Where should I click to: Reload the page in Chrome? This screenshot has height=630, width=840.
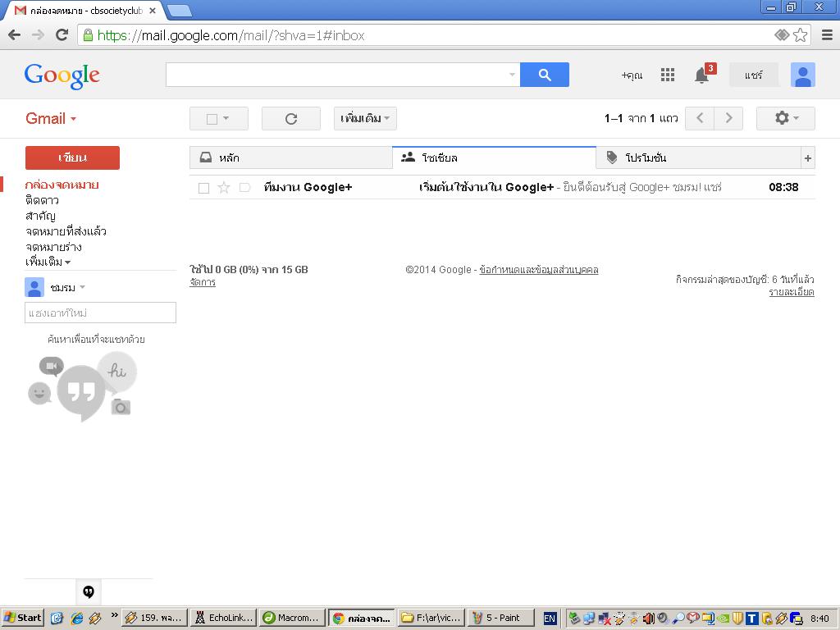tap(62, 35)
